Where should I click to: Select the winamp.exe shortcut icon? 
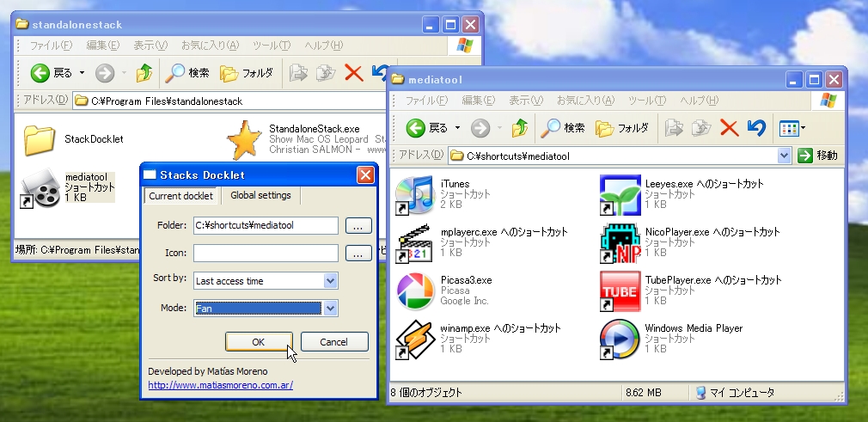click(415, 339)
